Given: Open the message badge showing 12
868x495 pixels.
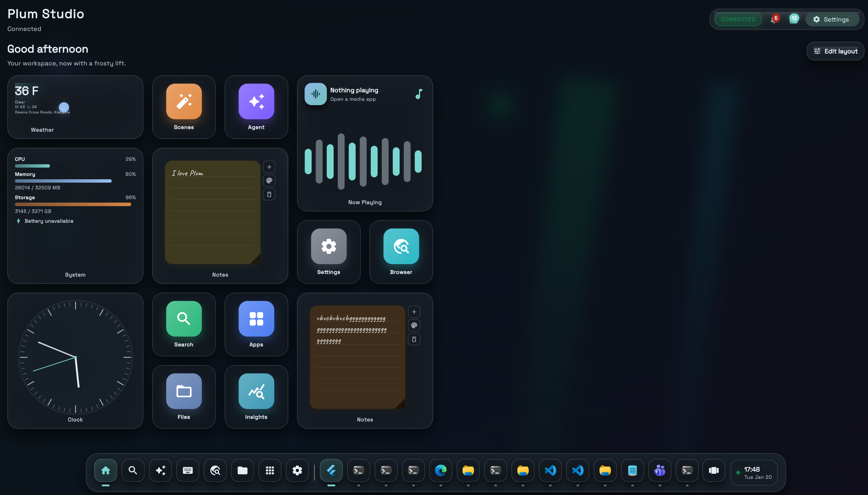Looking at the screenshot, I should click(794, 19).
